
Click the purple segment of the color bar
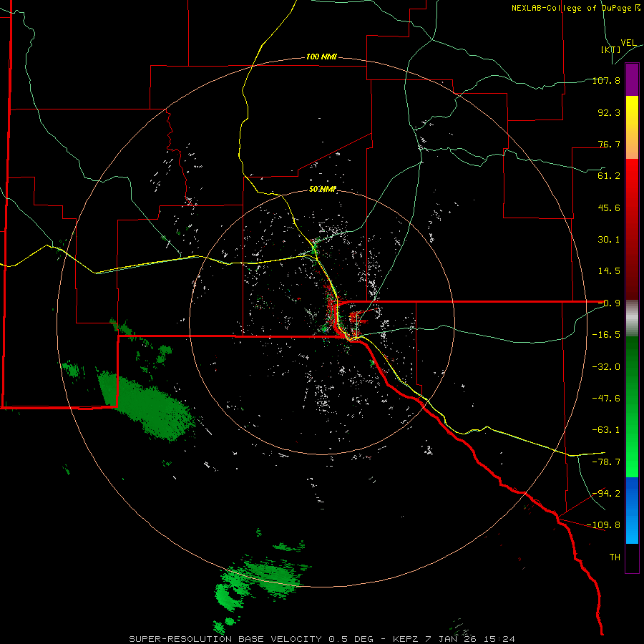coord(632,80)
